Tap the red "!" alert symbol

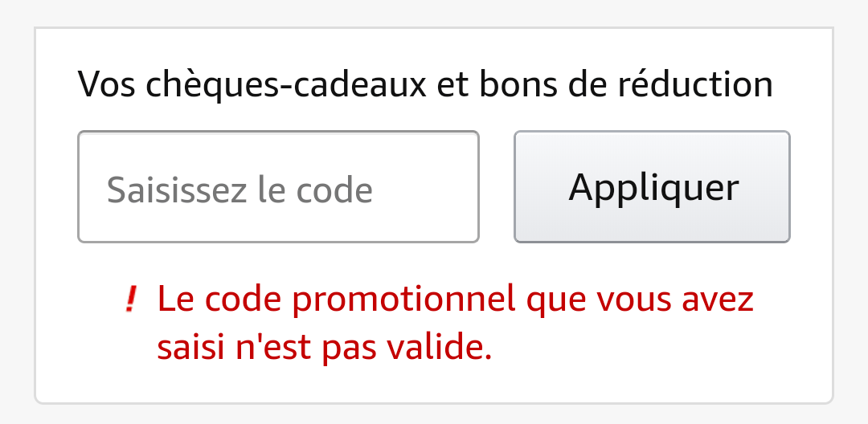click(131, 300)
